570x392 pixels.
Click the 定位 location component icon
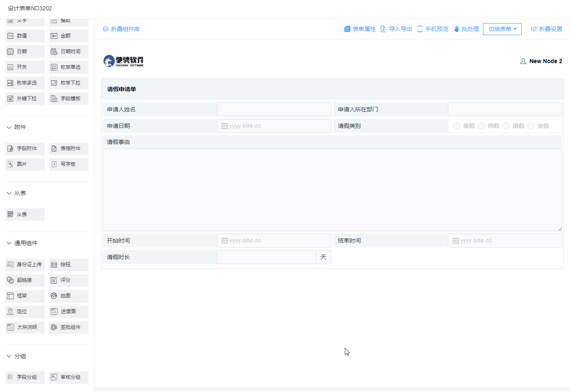pos(10,312)
